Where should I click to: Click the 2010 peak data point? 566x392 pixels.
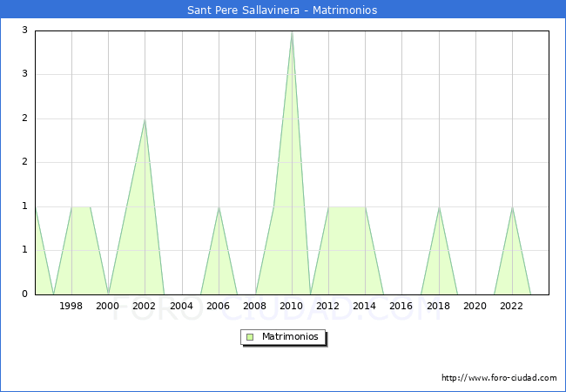coord(292,31)
